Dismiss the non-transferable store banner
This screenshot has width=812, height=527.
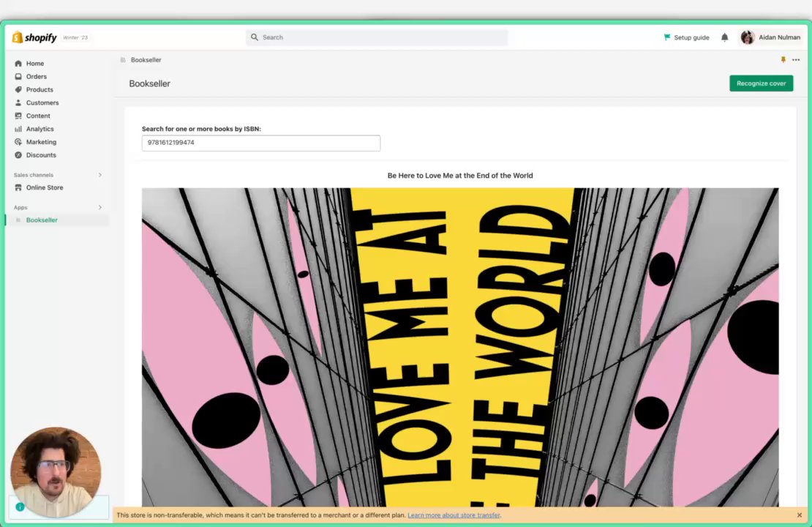(x=799, y=515)
